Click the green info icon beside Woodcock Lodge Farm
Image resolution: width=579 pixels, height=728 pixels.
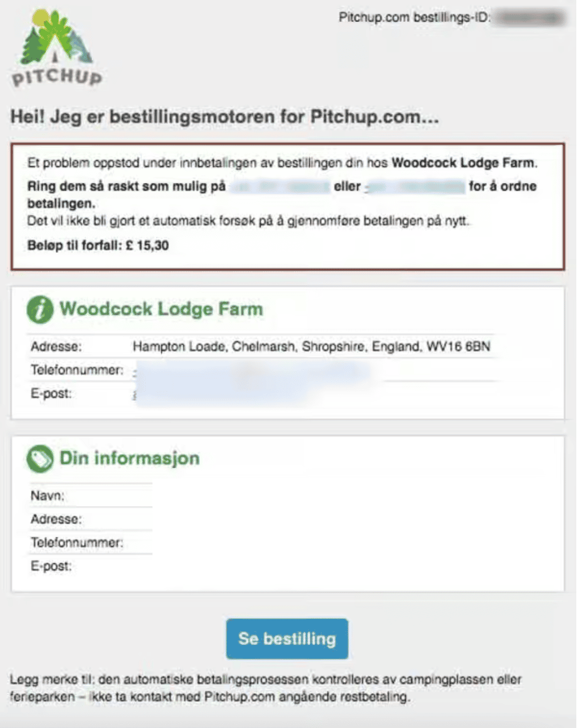40,309
